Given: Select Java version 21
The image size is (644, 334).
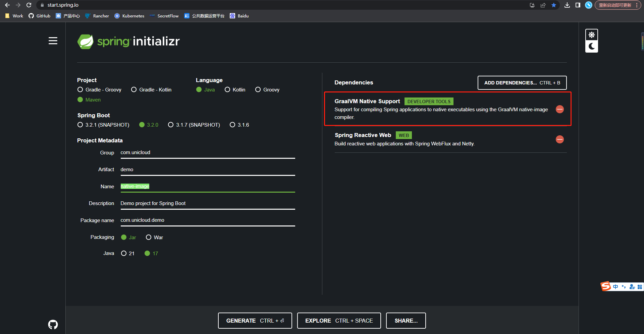Looking at the screenshot, I should point(128,254).
